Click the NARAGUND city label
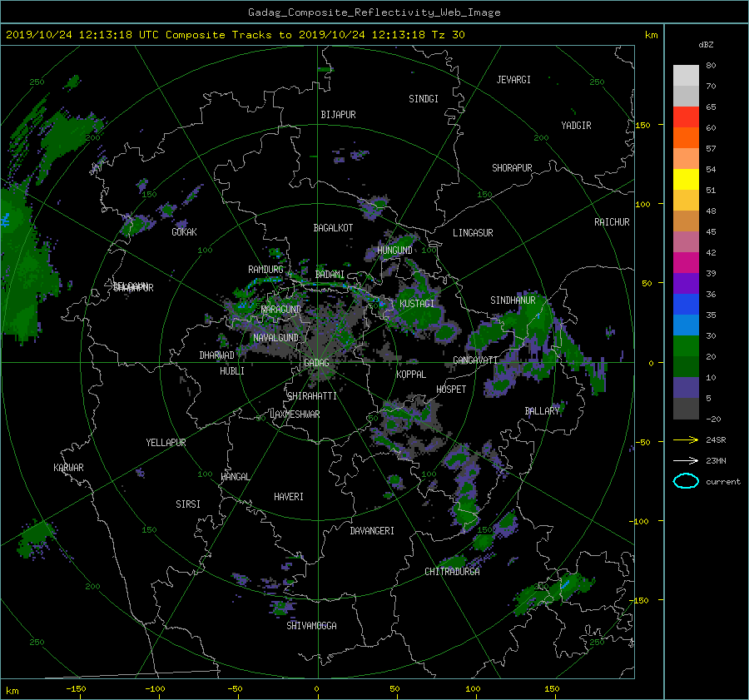The height and width of the screenshot is (700, 749). [281, 310]
